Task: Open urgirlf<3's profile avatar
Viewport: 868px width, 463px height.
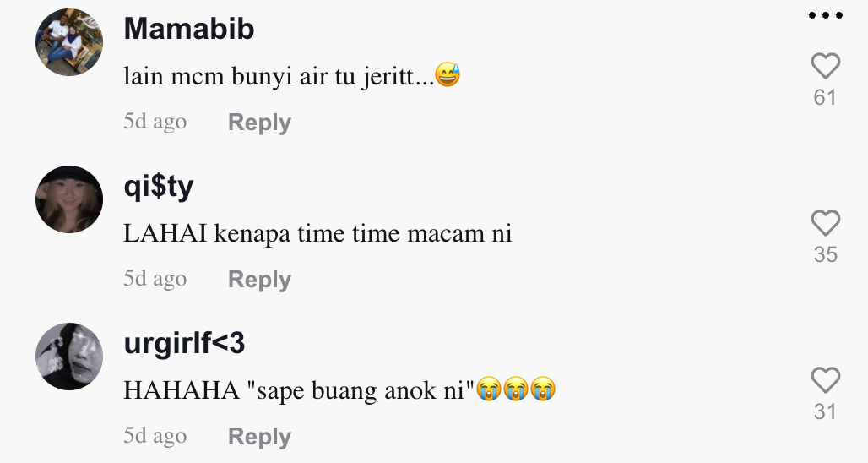Action: point(69,357)
